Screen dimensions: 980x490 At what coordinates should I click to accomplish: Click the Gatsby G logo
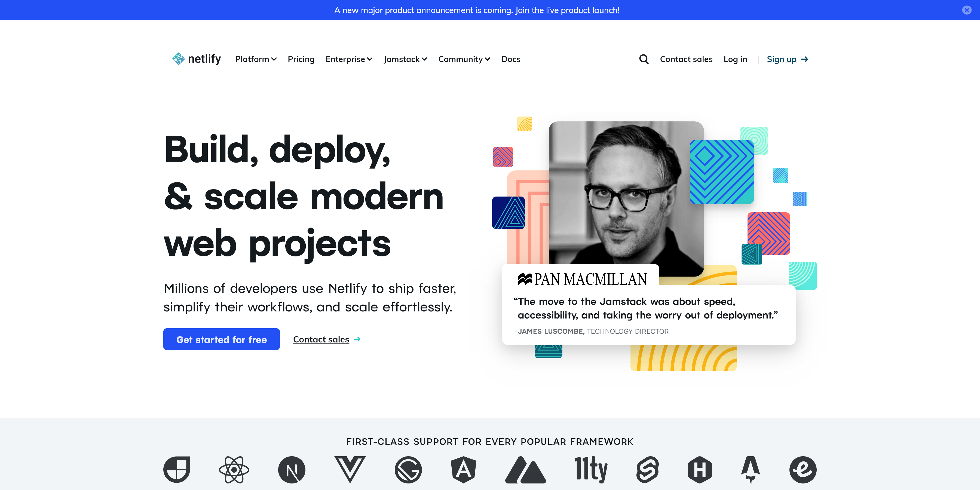pos(408,470)
